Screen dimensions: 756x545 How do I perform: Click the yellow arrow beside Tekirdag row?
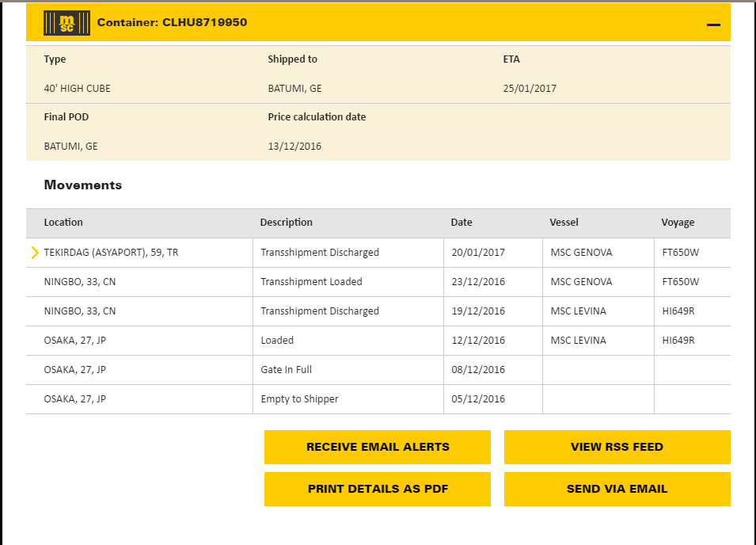point(35,253)
